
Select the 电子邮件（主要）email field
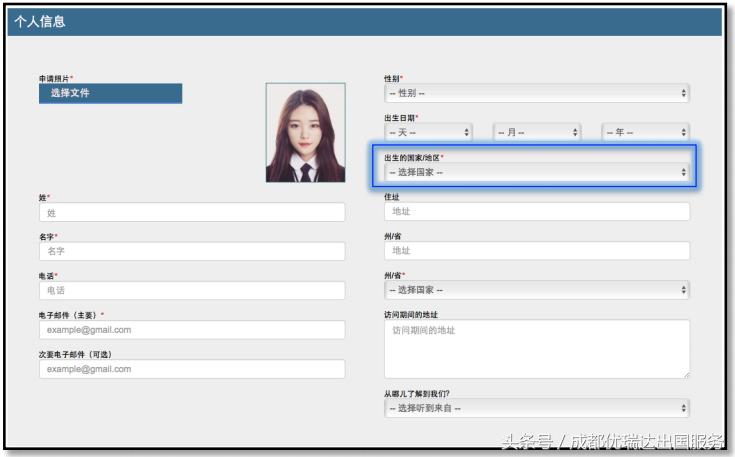(x=192, y=329)
